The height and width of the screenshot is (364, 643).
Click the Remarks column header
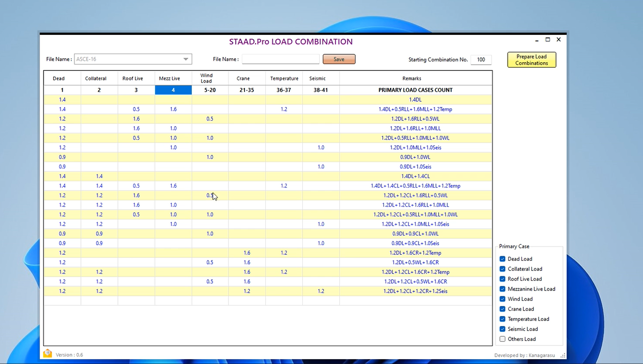click(x=412, y=78)
